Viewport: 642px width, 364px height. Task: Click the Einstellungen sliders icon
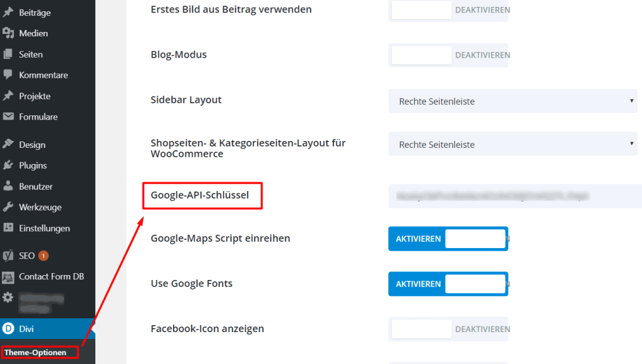[8, 228]
